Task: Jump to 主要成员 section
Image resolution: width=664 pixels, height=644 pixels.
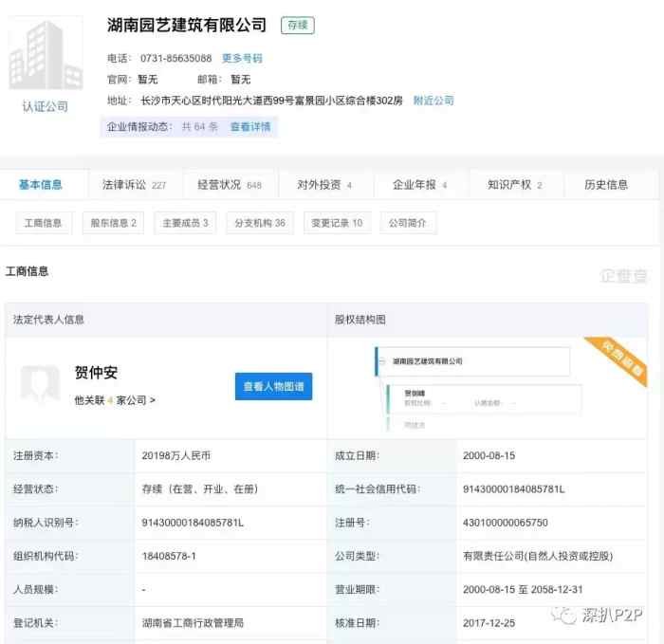Action: point(185,223)
